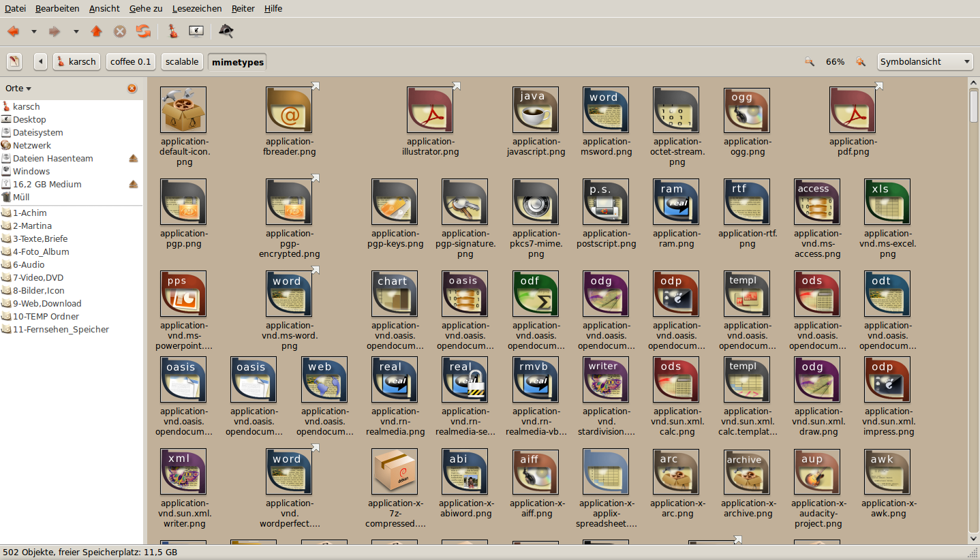Eject Dateien Hasenteam volume

[x=134, y=158]
